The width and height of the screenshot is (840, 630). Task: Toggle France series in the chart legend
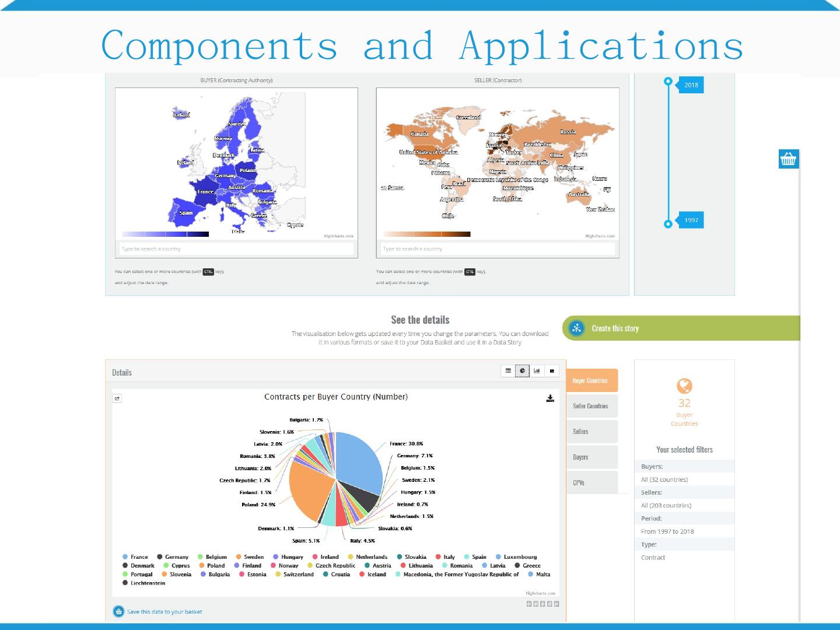point(135,557)
